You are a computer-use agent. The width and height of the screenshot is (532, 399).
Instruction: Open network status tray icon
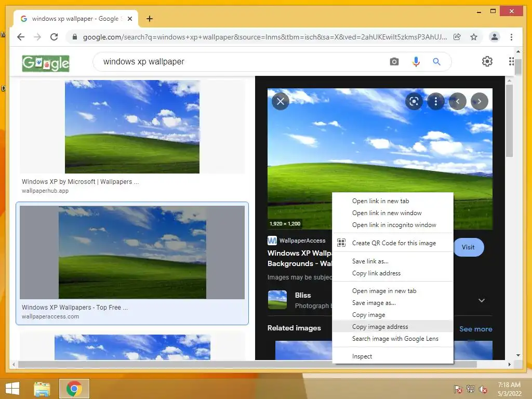point(471,389)
